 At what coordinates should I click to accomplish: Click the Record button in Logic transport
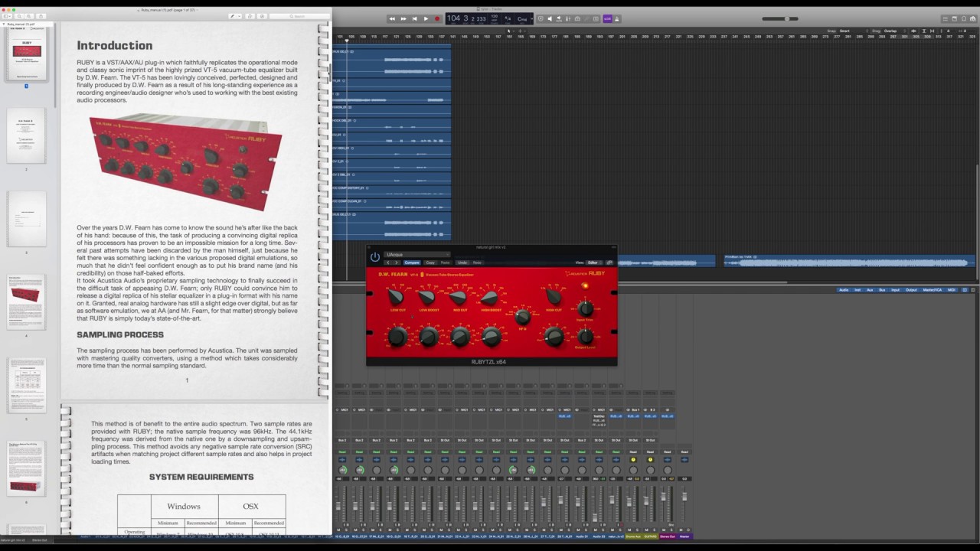tap(437, 18)
